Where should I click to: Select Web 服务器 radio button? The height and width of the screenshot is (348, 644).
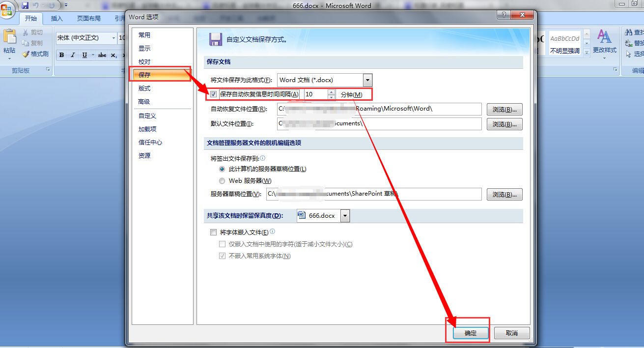point(222,181)
